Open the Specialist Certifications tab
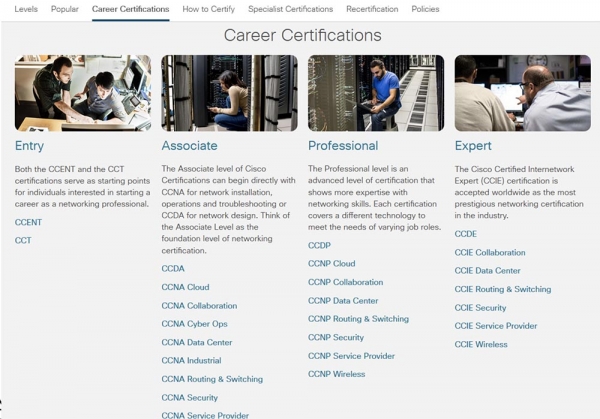Image resolution: width=600 pixels, height=419 pixels. click(290, 9)
